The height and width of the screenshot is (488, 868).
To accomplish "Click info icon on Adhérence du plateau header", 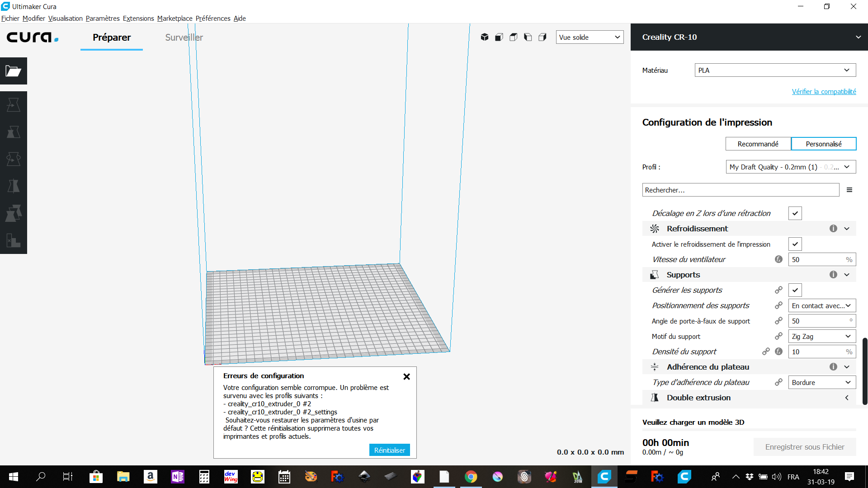I will tap(833, 367).
